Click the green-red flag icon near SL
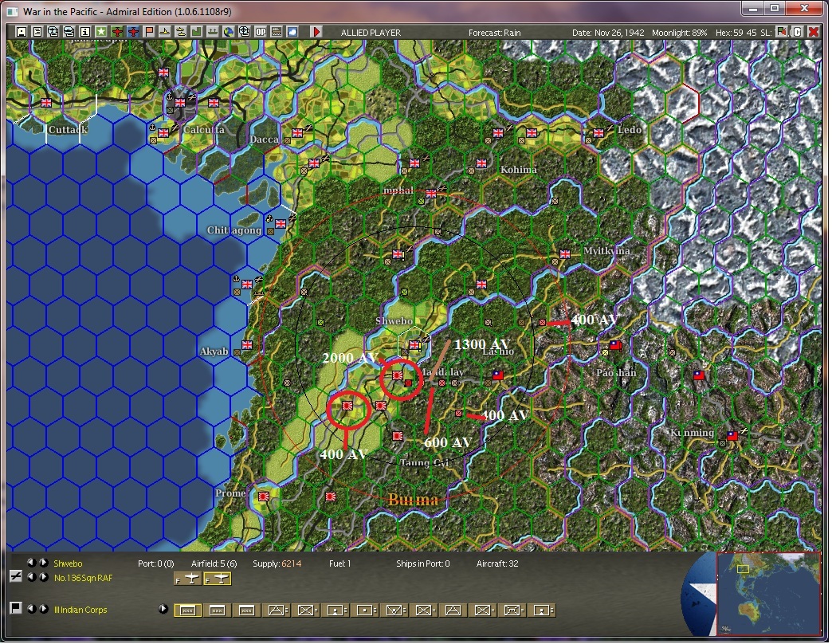Screen dimensions: 832x644 [x=782, y=32]
